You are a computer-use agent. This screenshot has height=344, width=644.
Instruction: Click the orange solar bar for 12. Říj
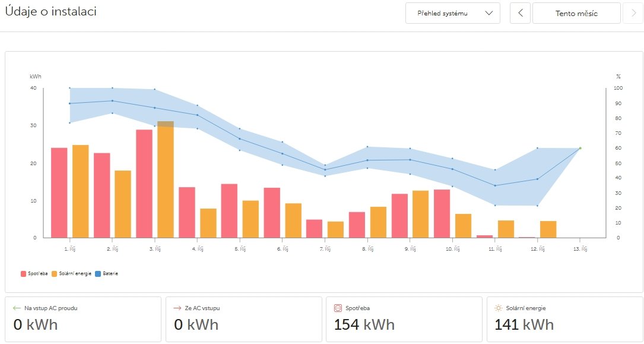click(x=548, y=229)
